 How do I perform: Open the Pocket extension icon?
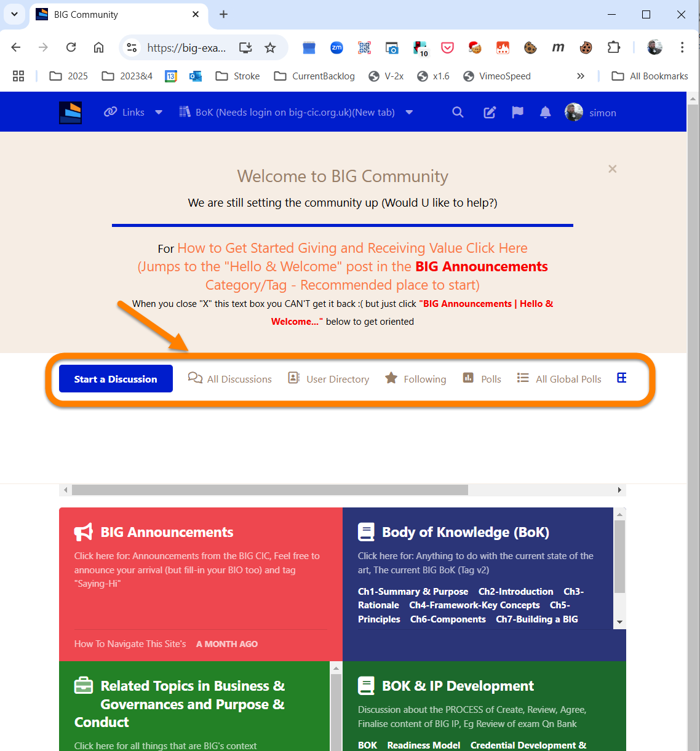(x=447, y=48)
